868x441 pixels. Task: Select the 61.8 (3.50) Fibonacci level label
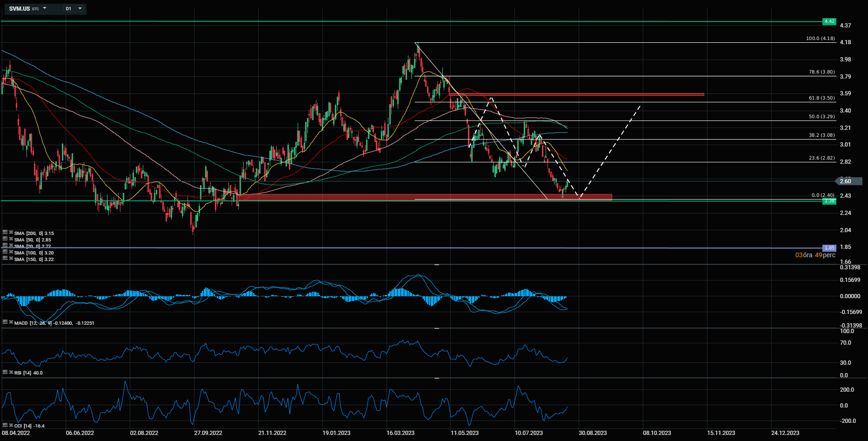click(x=822, y=98)
